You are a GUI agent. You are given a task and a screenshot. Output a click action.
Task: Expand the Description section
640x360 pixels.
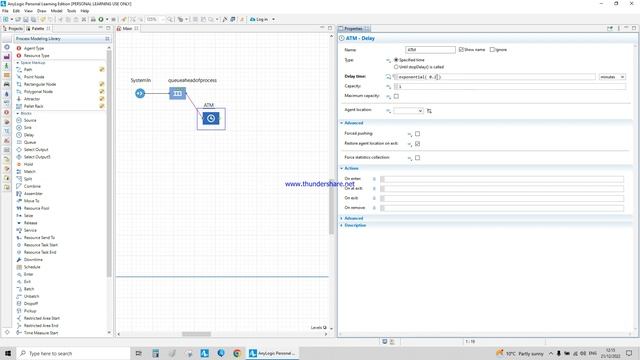(342, 225)
